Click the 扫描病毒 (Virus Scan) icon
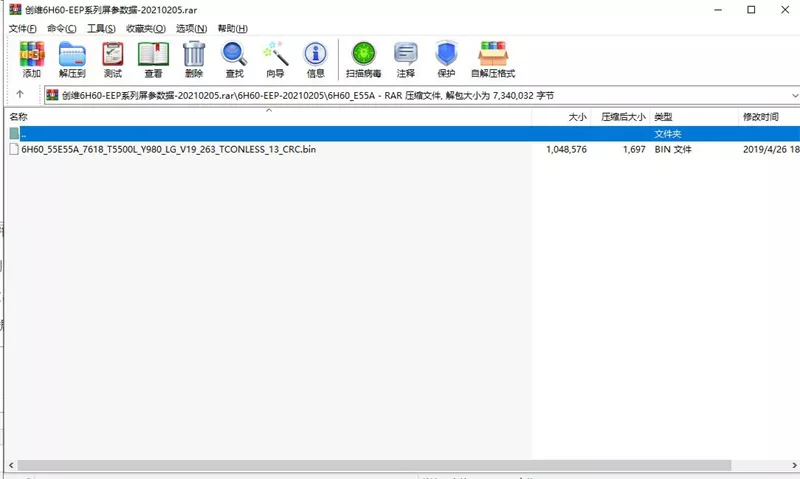The image size is (800, 479). click(x=363, y=54)
